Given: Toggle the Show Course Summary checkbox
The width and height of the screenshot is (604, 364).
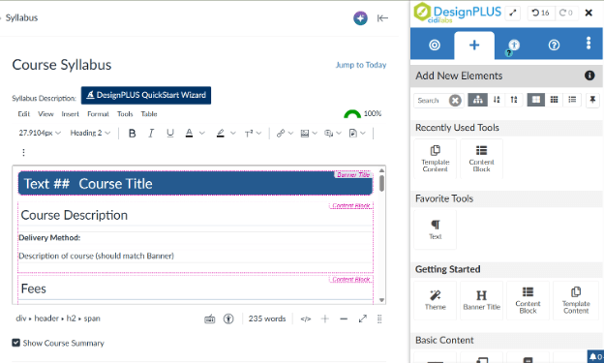Looking at the screenshot, I should (x=15, y=343).
